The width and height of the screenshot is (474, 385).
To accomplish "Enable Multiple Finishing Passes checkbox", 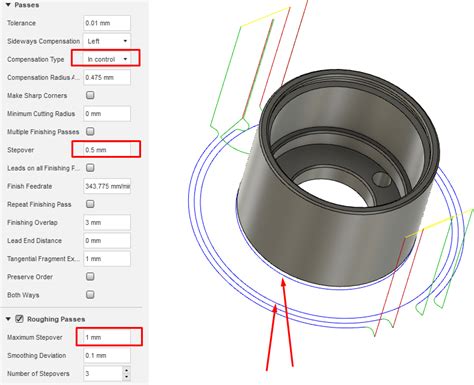I will click(x=90, y=131).
